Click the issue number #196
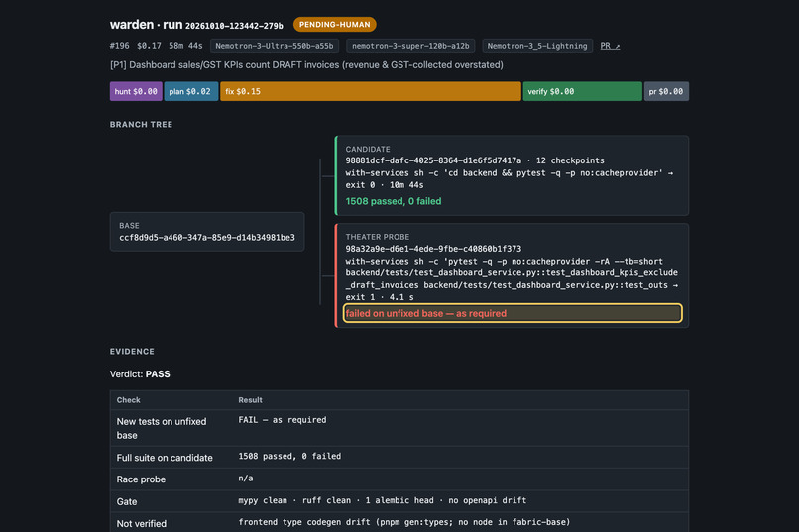Image resolution: width=799 pixels, height=532 pixels. (x=120, y=46)
